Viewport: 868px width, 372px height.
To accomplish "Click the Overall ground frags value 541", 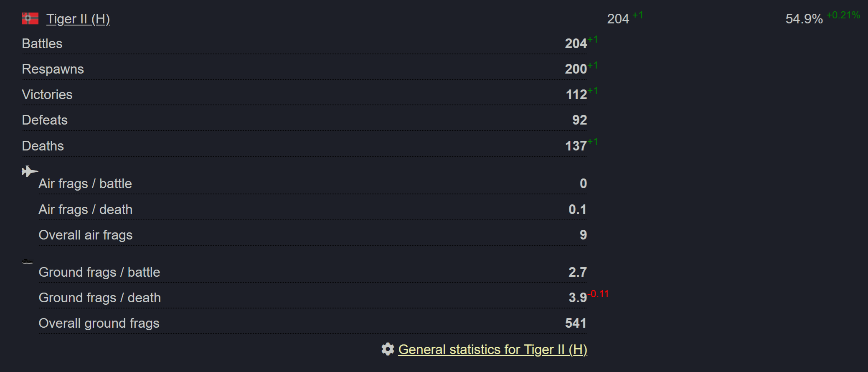I will (576, 323).
